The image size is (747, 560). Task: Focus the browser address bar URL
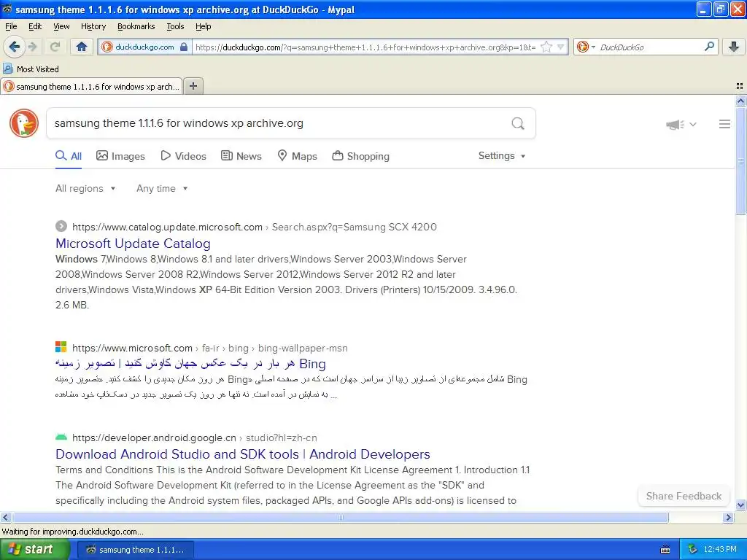pos(365,47)
